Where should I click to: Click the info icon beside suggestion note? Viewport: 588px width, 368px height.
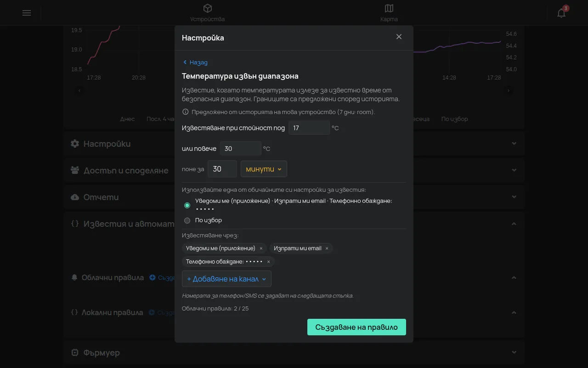[x=186, y=112]
